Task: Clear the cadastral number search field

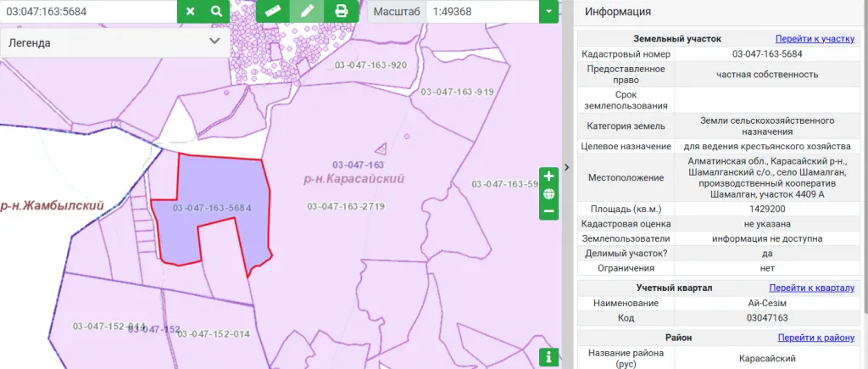Action: pos(191,12)
